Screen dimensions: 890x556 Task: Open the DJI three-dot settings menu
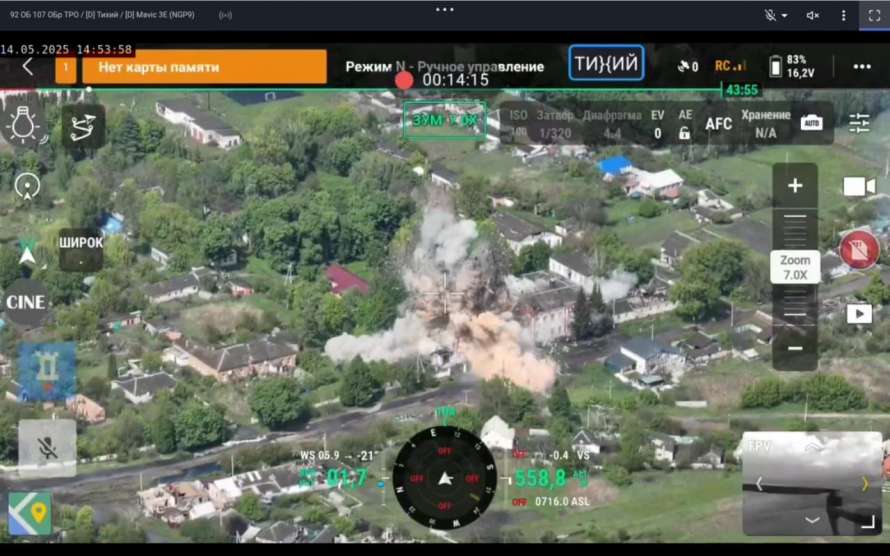(862, 67)
